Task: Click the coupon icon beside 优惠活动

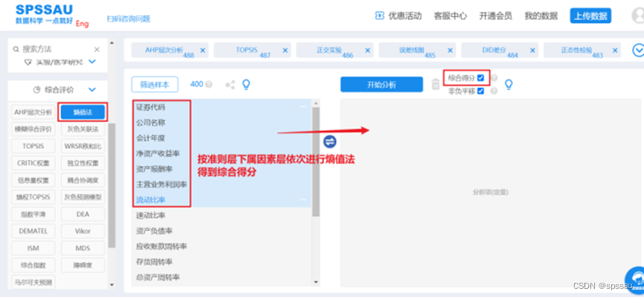Action: 380,16
